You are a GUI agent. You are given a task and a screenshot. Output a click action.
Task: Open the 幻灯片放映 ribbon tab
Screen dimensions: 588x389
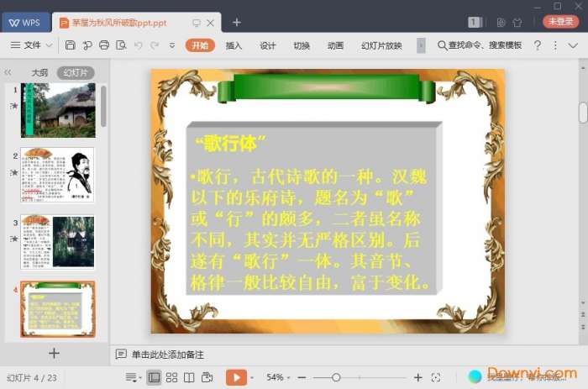(381, 45)
